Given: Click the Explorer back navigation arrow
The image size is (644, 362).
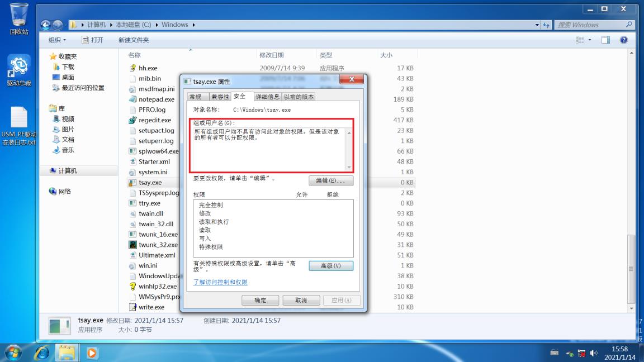Looking at the screenshot, I should click(x=46, y=25).
